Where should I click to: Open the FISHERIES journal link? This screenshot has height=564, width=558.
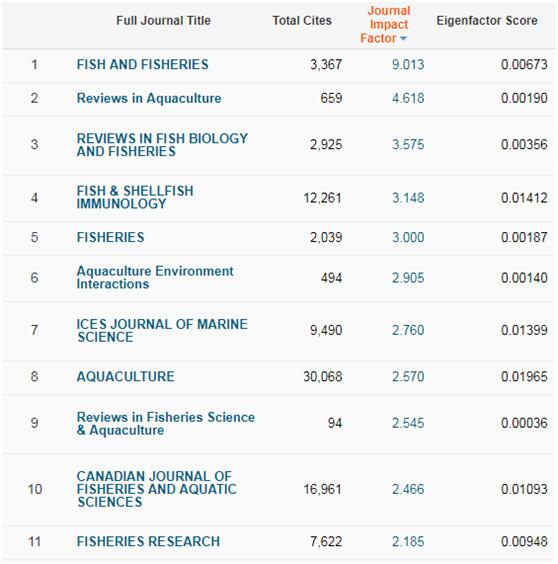110,237
